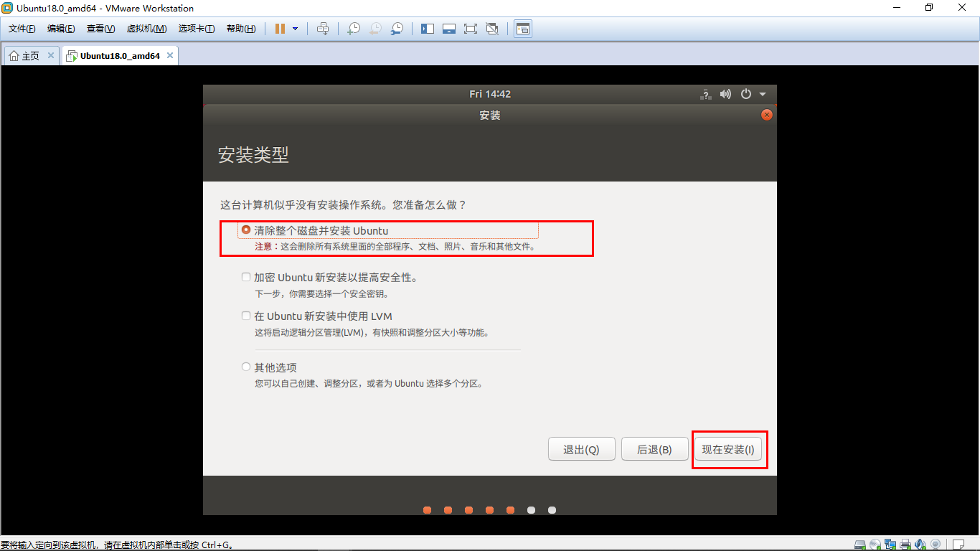Toggle the library sidebar view

click(x=428, y=29)
